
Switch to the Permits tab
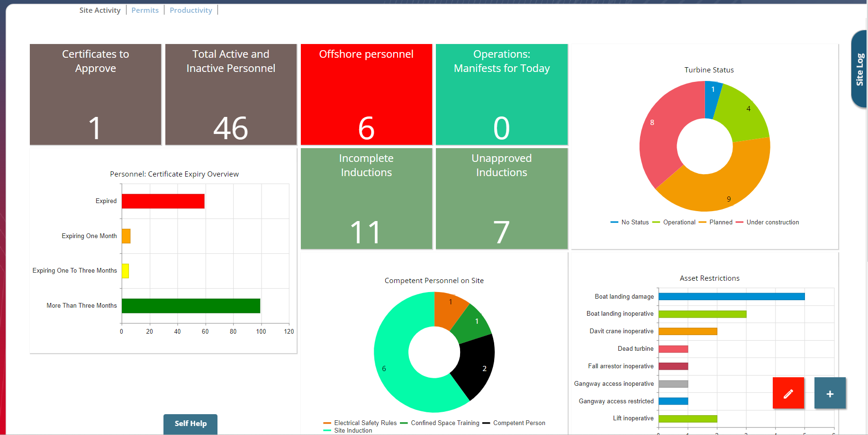pyautogui.click(x=145, y=10)
